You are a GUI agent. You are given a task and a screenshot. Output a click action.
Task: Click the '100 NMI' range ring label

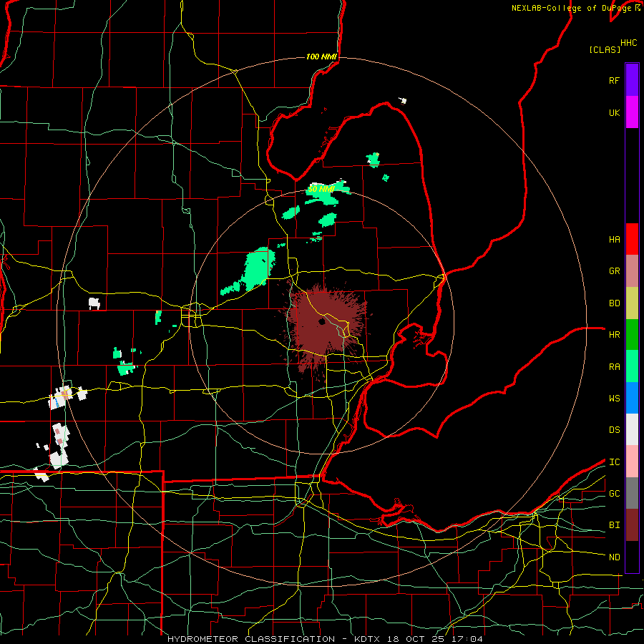tap(321, 57)
